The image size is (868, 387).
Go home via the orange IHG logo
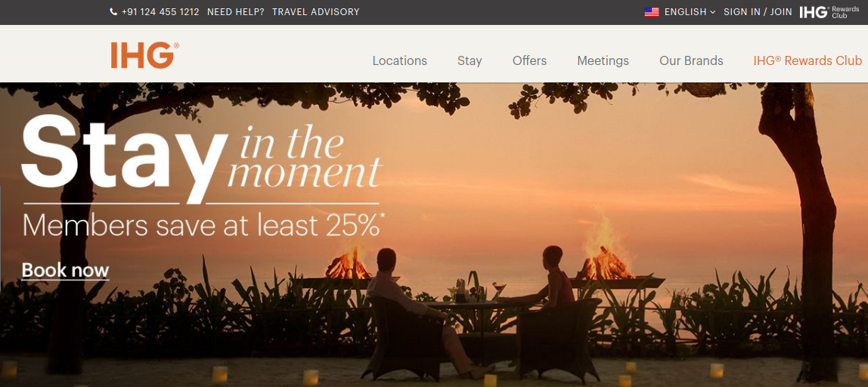[144, 55]
